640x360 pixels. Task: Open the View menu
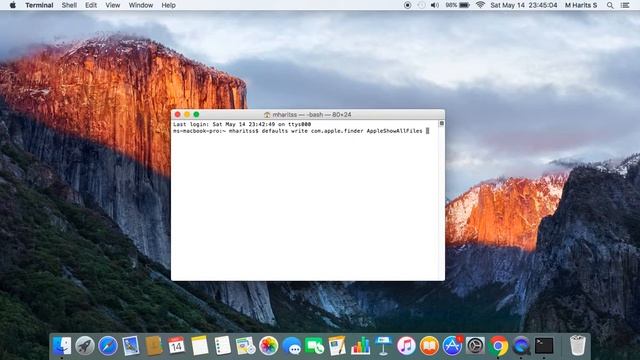[113, 5]
